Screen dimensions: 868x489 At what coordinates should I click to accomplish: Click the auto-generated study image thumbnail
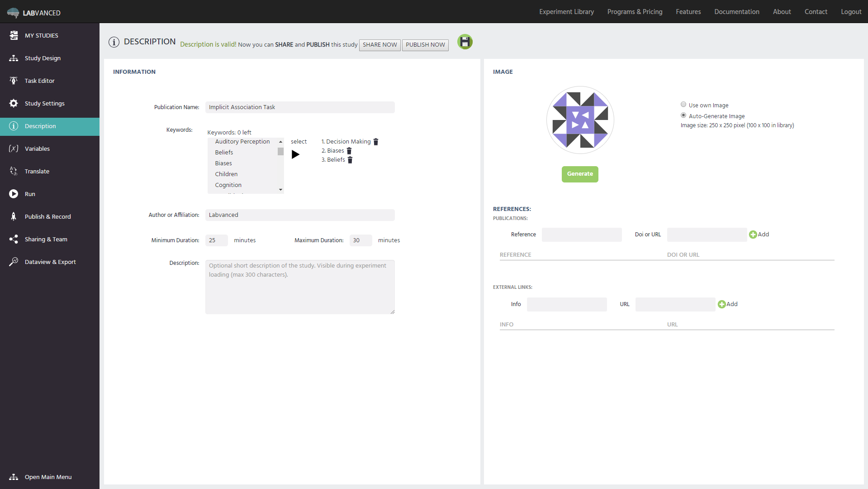pos(580,120)
